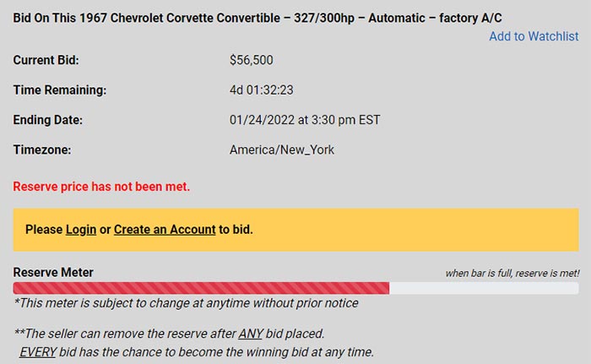Click the meter subject to change disclaimer
This screenshot has width=591, height=364.
(x=186, y=303)
